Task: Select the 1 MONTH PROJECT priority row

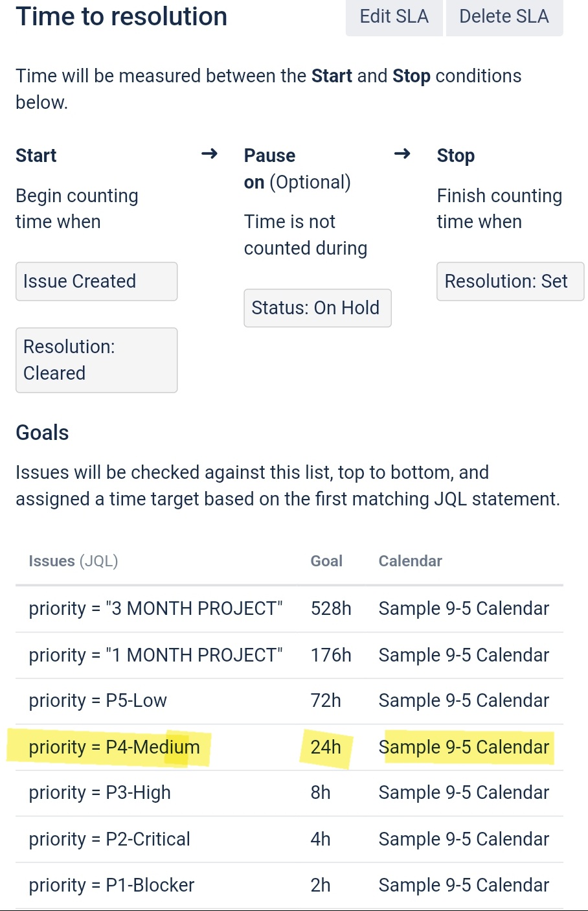Action: click(289, 655)
